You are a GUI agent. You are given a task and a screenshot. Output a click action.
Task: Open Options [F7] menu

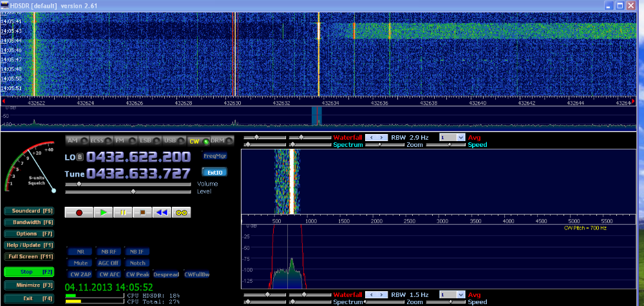click(29, 234)
